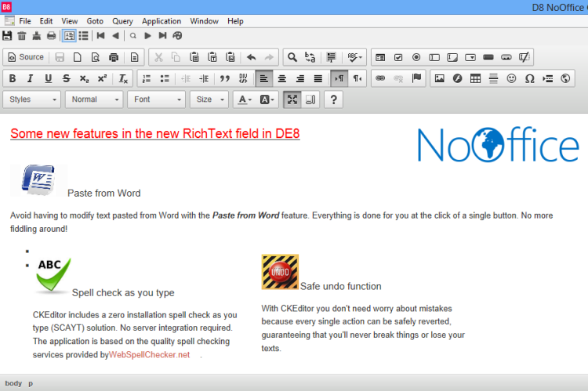Click the Show Blocks icon

pos(310,100)
